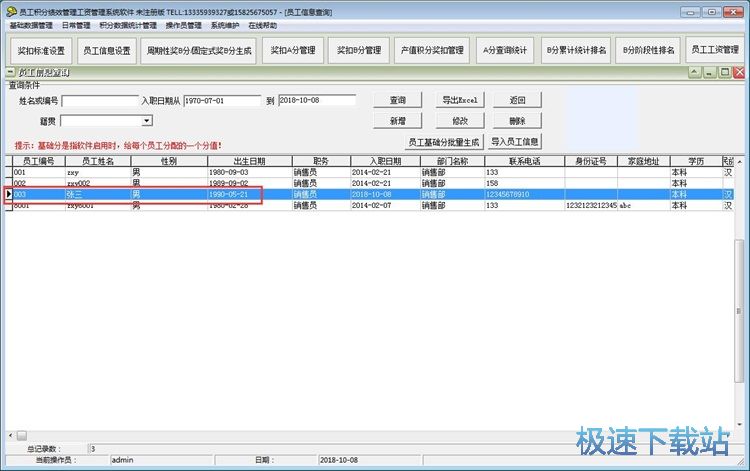Click the 职务 column header
This screenshot has width=750, height=471.
[321, 161]
